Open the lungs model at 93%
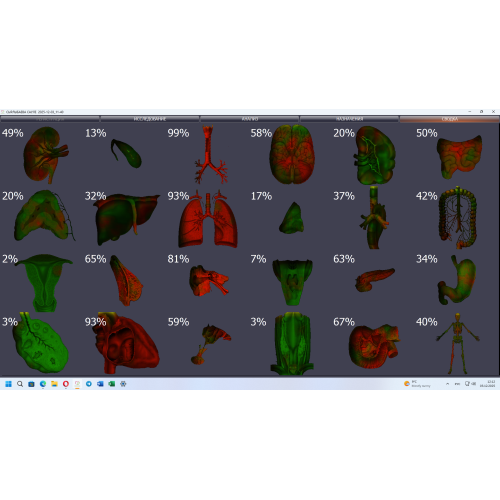 208,219
